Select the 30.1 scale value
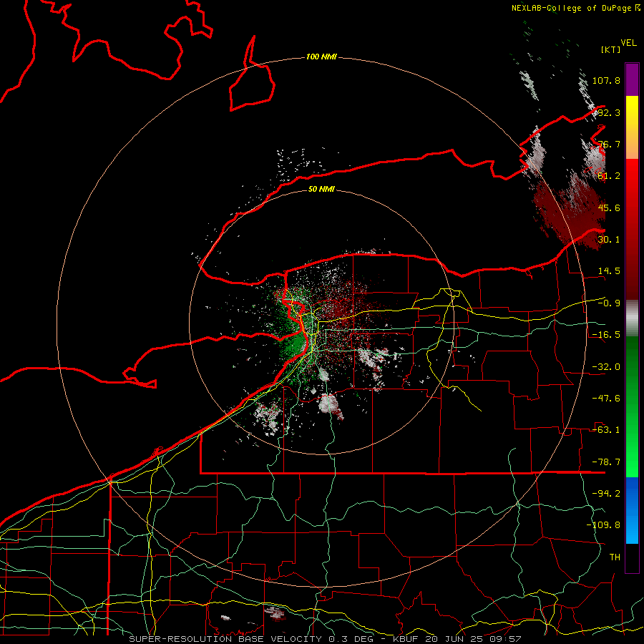The width and height of the screenshot is (644, 644). (x=609, y=240)
